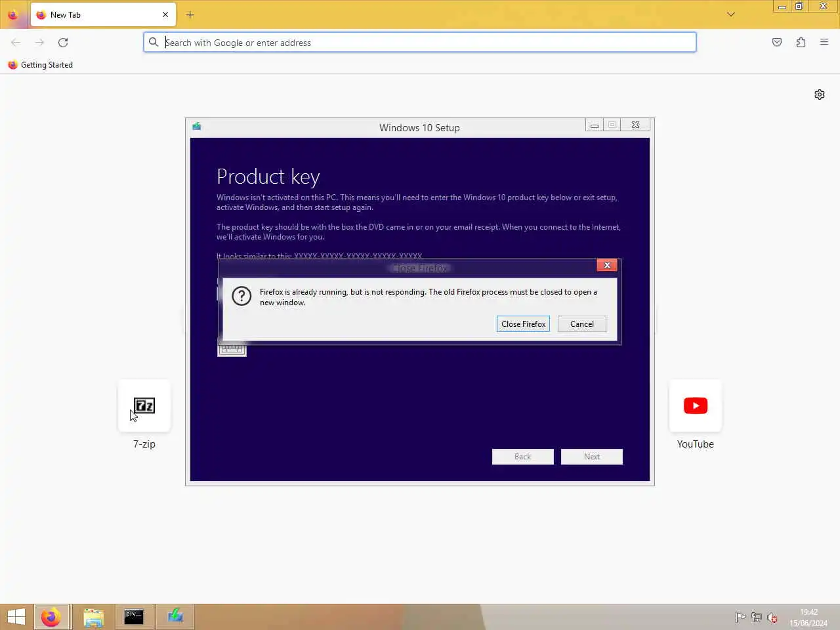Open Save to Pocket icon
The width and height of the screenshot is (840, 630).
point(777,42)
